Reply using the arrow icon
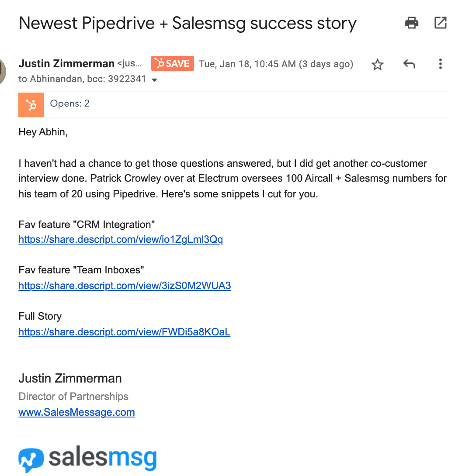Screen dimensions: 458x476 point(409,64)
